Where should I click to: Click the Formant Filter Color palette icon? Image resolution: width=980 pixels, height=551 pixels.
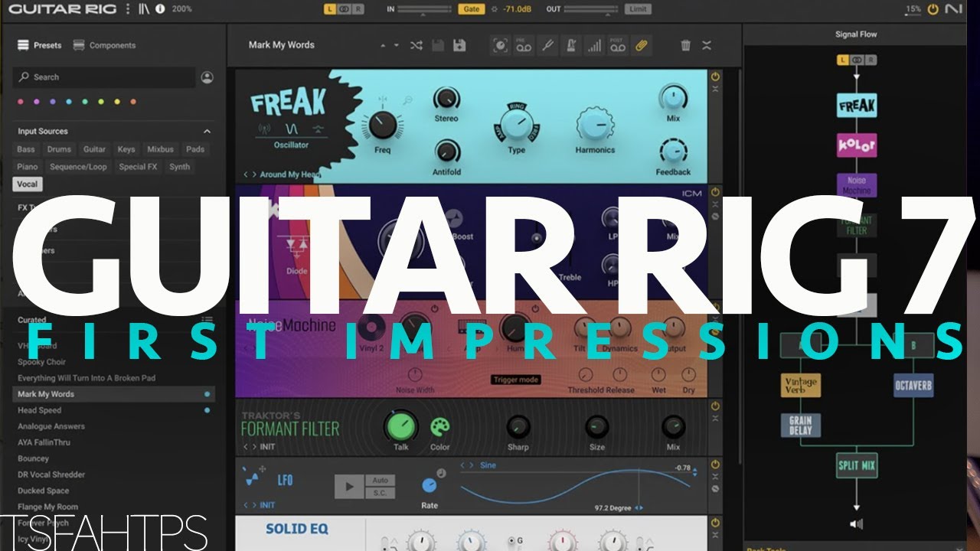pos(439,427)
